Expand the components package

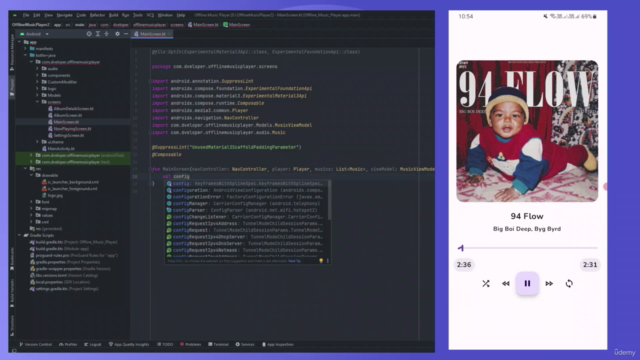(x=38, y=75)
